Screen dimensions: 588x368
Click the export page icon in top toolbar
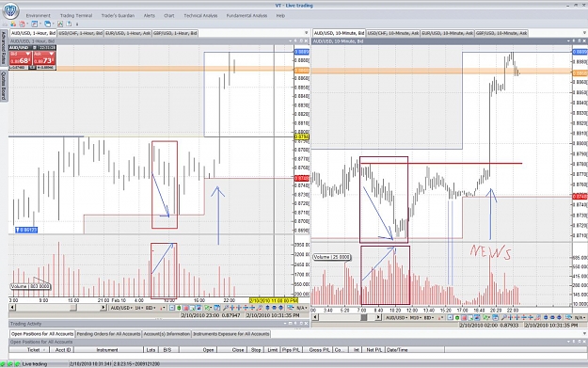69,24
